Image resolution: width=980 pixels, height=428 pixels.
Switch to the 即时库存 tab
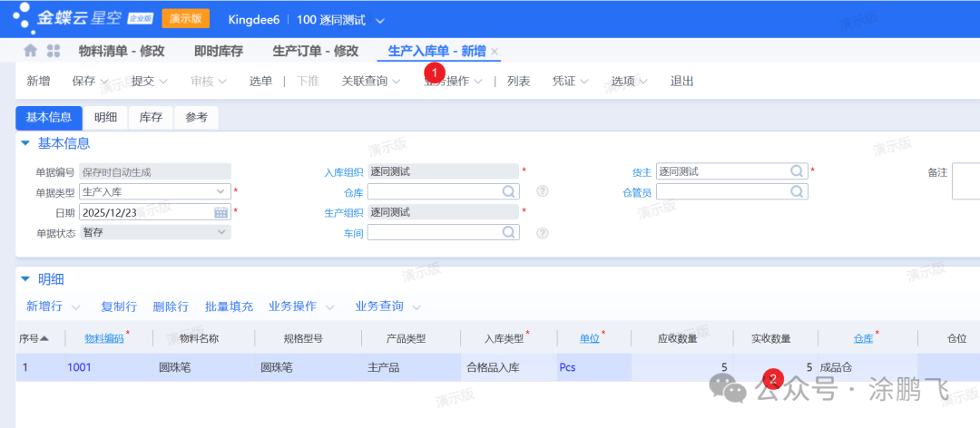[219, 52]
